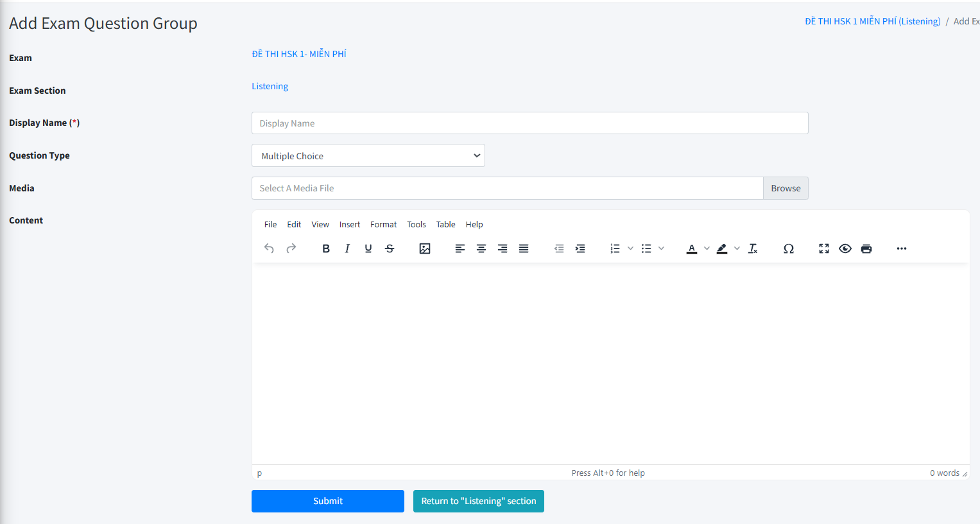Image resolution: width=980 pixels, height=524 pixels.
Task: Switch editor to fullscreen mode
Action: point(824,249)
